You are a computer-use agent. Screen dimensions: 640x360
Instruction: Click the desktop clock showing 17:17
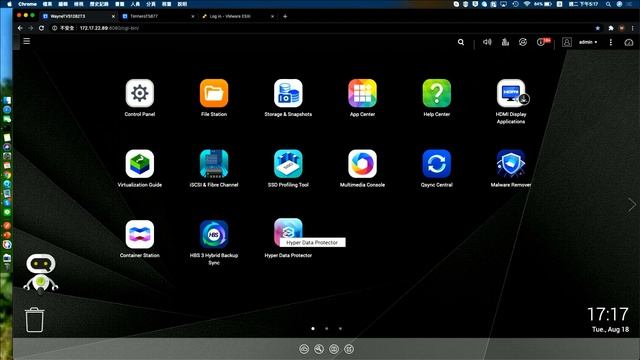[x=608, y=314]
